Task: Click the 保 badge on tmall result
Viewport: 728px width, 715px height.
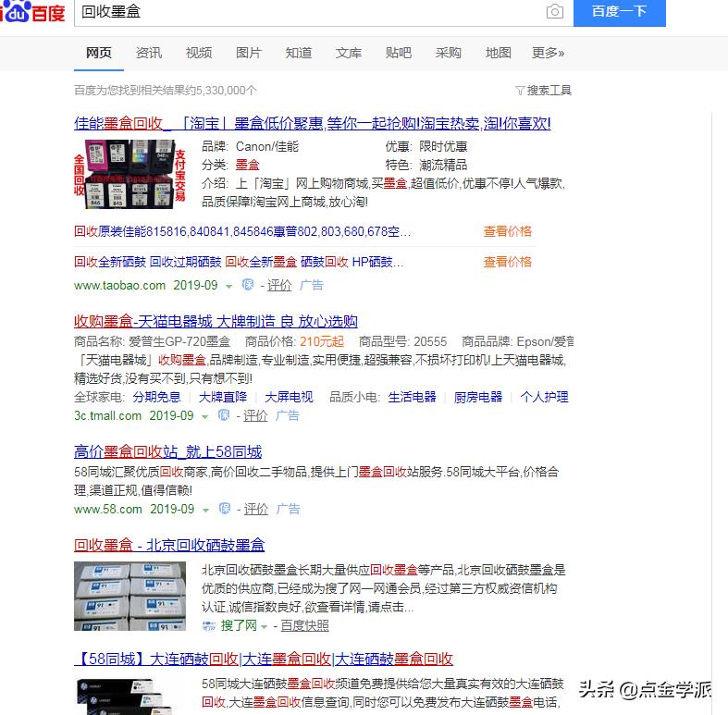Action: pyautogui.click(x=224, y=415)
